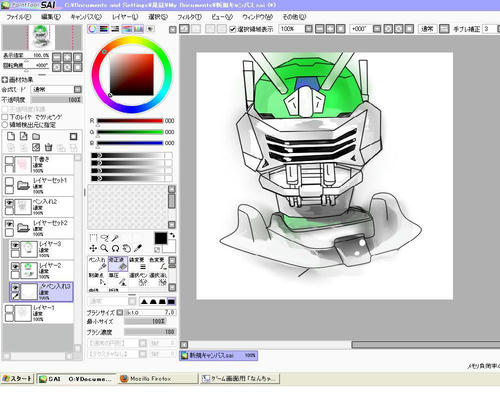Image resolution: width=500 pixels, height=400 pixels.
Task: Click the red R color slider
Action: 130,121
